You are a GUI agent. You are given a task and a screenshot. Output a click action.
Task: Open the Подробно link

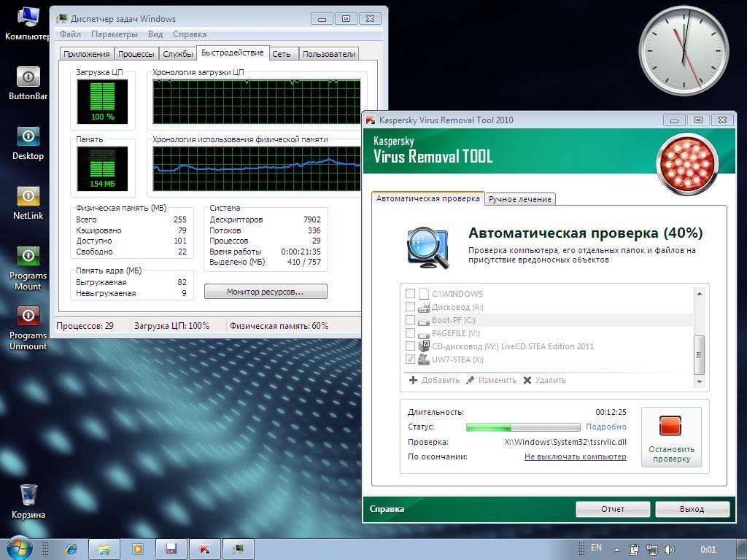tap(606, 427)
